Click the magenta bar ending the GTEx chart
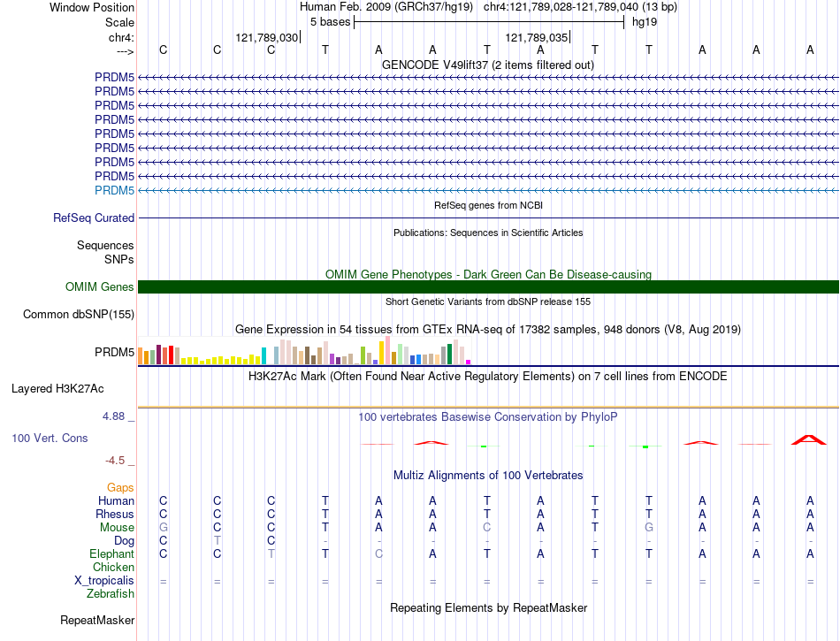This screenshot has width=840, height=641. (x=469, y=362)
